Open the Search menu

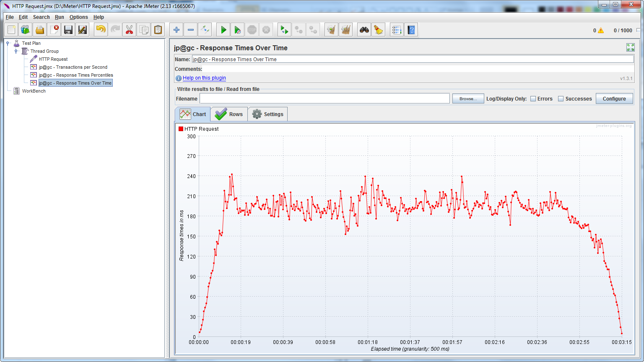click(42, 17)
